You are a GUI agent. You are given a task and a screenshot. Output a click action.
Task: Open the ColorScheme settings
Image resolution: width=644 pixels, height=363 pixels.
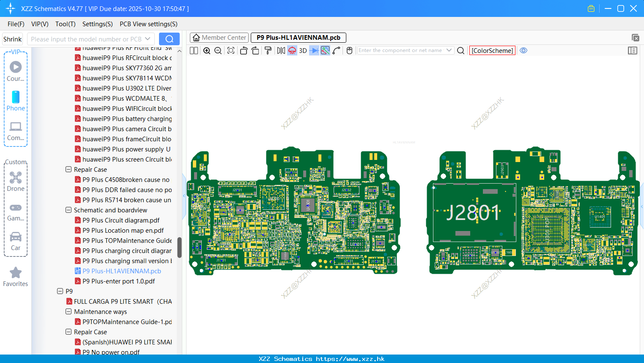(x=492, y=51)
